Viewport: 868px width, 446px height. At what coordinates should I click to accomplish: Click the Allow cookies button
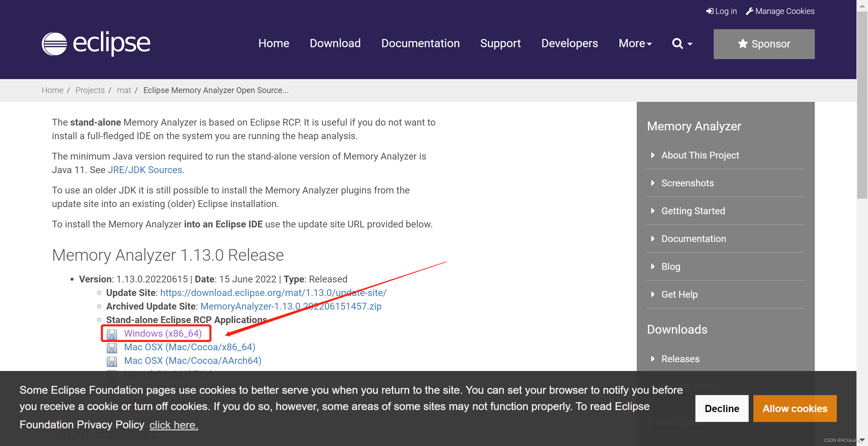[795, 408]
